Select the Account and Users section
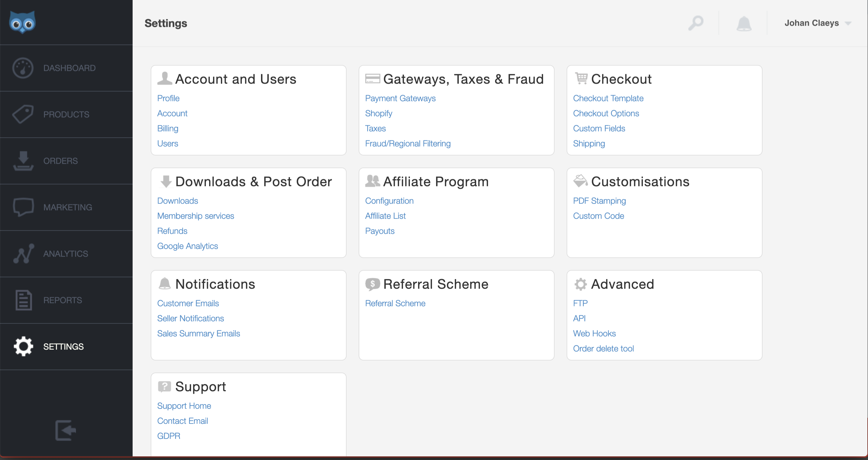The height and width of the screenshot is (460, 868). (236, 79)
